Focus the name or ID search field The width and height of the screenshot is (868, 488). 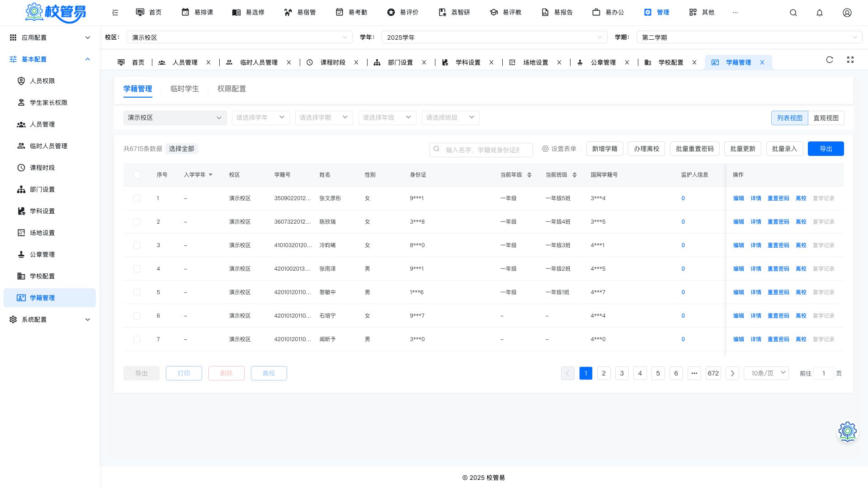[x=481, y=150]
